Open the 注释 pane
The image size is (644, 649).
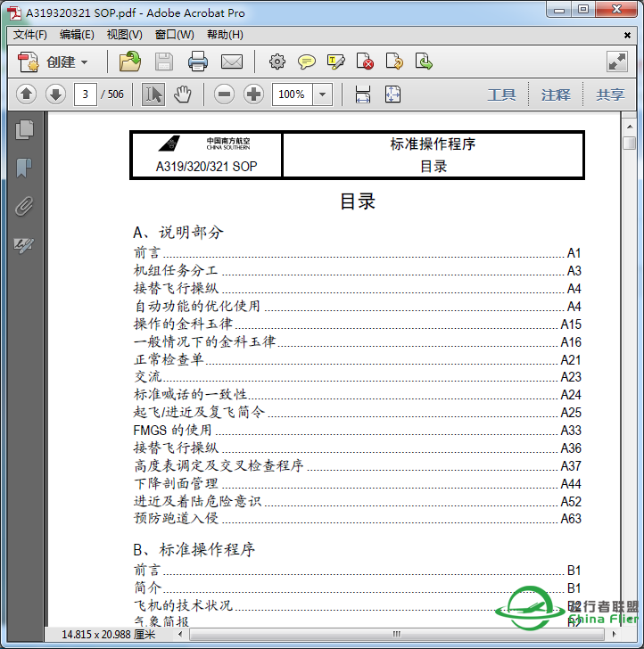pyautogui.click(x=556, y=94)
